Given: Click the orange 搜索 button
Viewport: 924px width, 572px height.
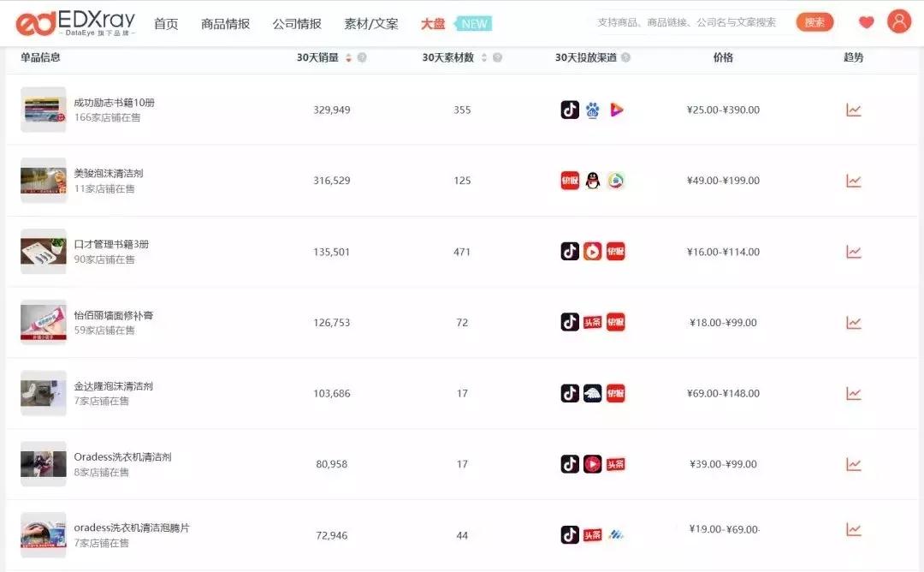Looking at the screenshot, I should (815, 22).
